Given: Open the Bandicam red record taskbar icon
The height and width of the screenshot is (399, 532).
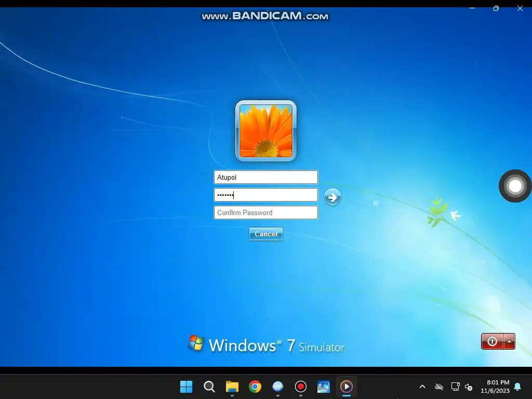Looking at the screenshot, I should [x=301, y=387].
